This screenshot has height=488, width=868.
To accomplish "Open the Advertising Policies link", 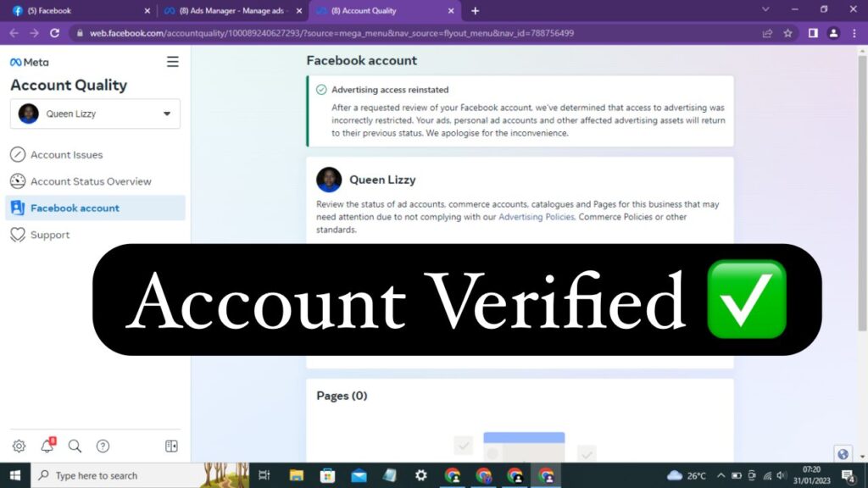I will coord(537,217).
